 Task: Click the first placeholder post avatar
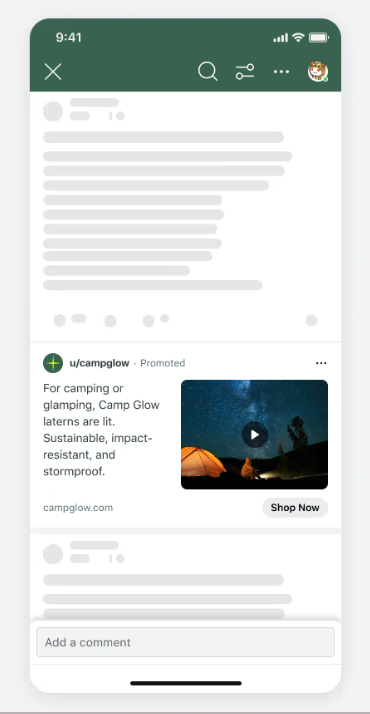[x=53, y=112]
